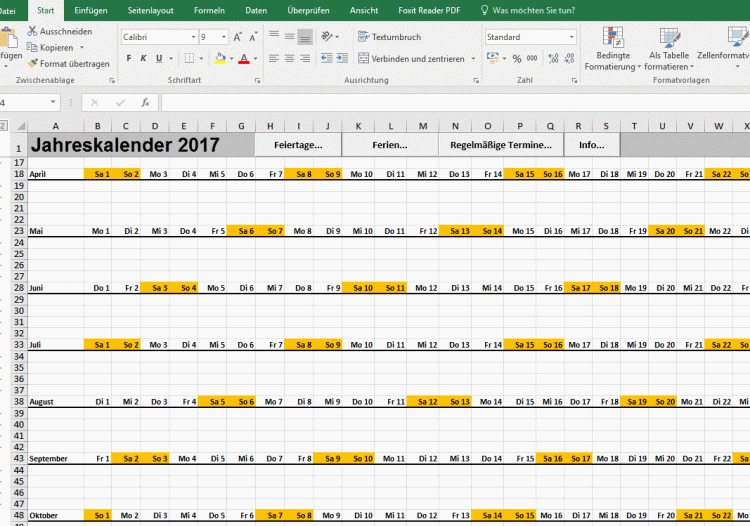
Task: Click the insert function fx icon
Action: pos(145,102)
